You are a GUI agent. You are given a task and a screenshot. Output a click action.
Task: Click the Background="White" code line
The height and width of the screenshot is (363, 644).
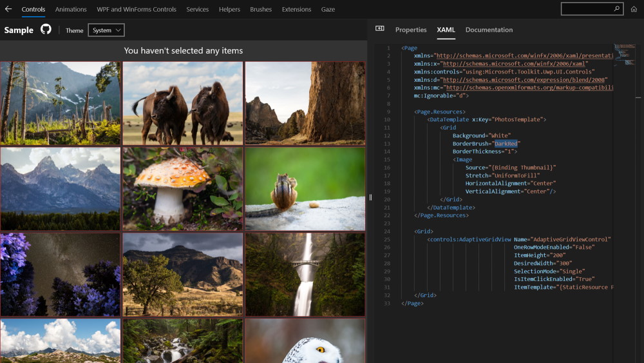pyautogui.click(x=482, y=135)
